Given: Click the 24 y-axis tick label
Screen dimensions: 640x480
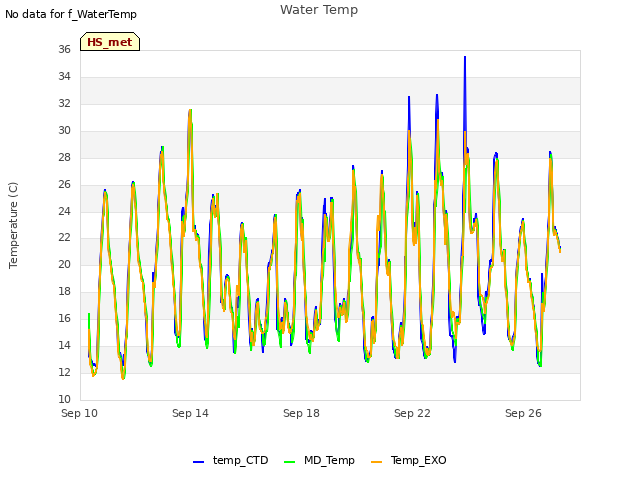Looking at the screenshot, I should [64, 211].
